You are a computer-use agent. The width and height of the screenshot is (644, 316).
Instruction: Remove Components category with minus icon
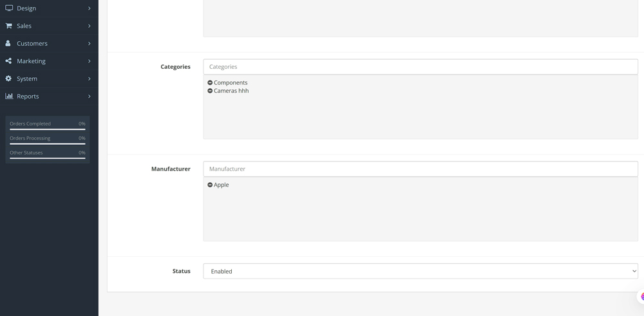(210, 83)
